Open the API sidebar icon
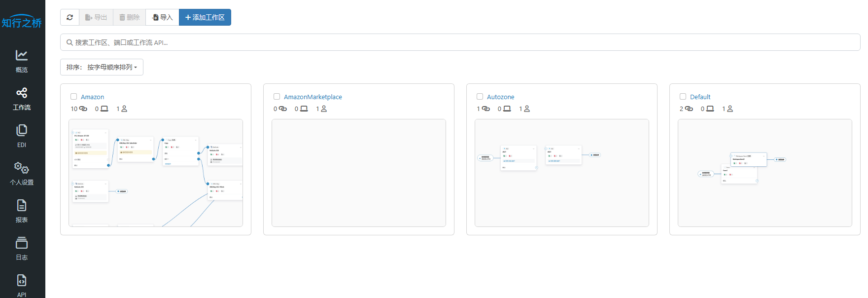The height and width of the screenshot is (298, 868). (22, 280)
